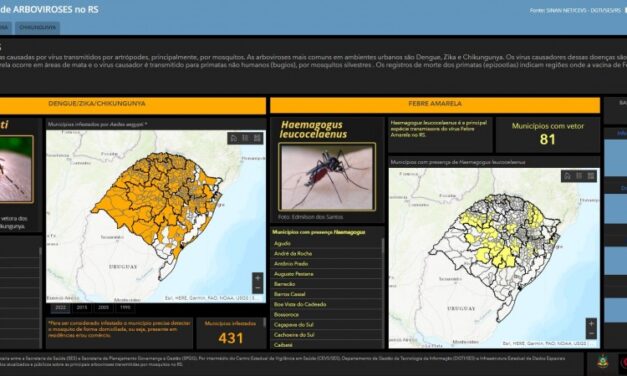The height and width of the screenshot is (376, 627).
Task: Click the Foto: Edmilson dos Santos credit
Action: [311, 217]
